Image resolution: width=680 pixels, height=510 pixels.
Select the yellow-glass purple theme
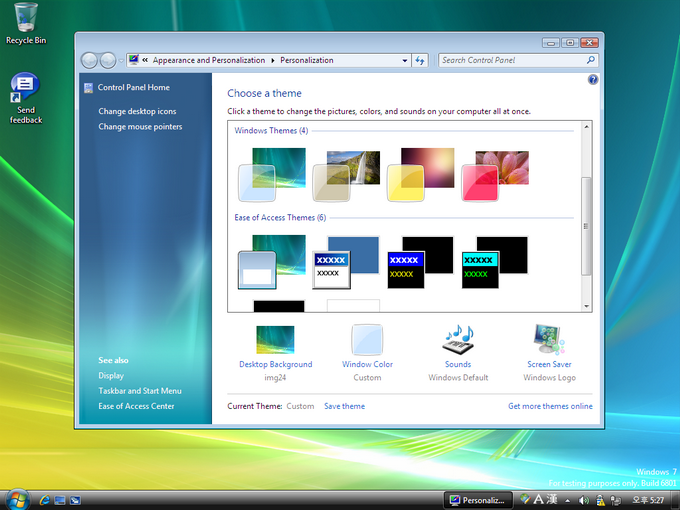point(421,175)
